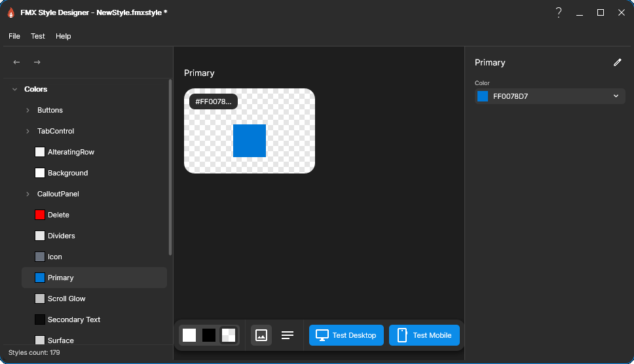Screen dimensions: 634x364
Task: Click the tree panel vertical scrollbar
Action: [170, 167]
